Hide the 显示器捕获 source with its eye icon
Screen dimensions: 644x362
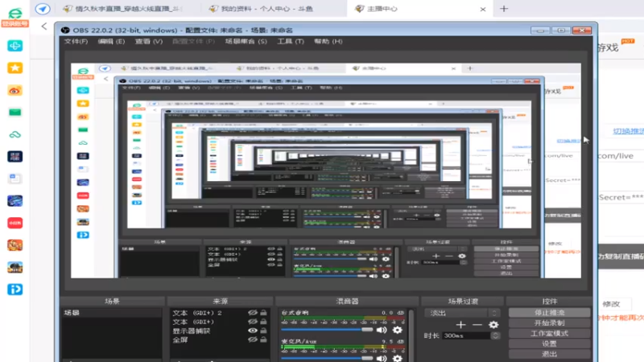tap(253, 331)
